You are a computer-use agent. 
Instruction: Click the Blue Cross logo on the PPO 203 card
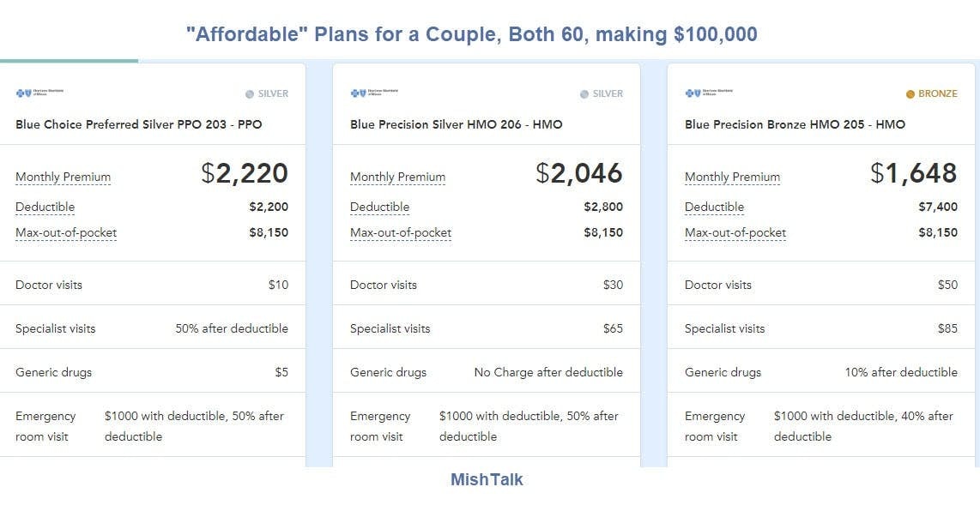[x=39, y=93]
